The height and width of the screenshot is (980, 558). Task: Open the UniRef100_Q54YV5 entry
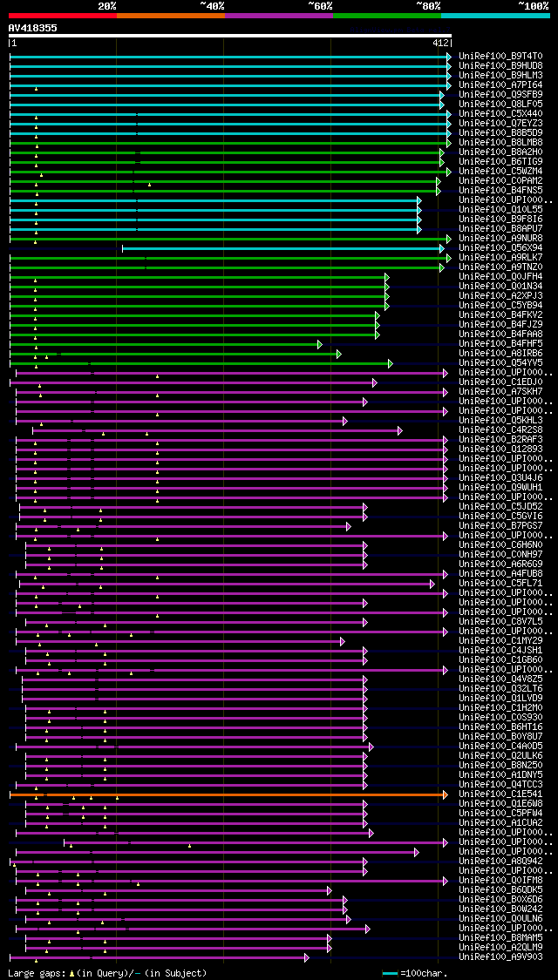pos(500,362)
